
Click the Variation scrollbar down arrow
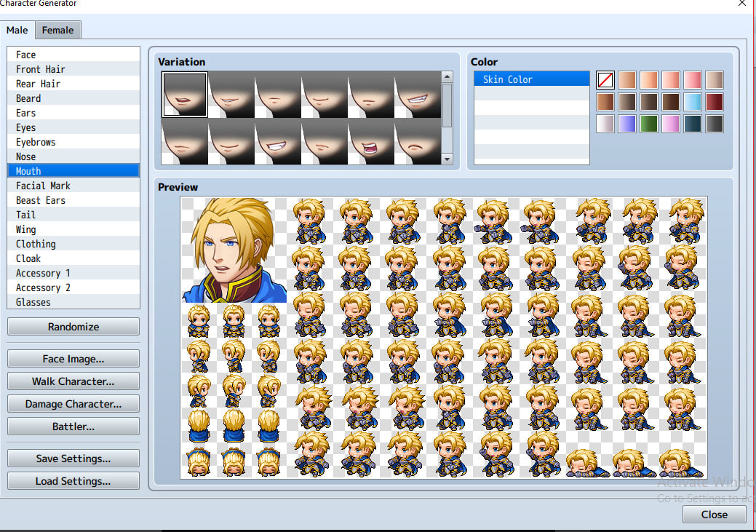[x=447, y=159]
